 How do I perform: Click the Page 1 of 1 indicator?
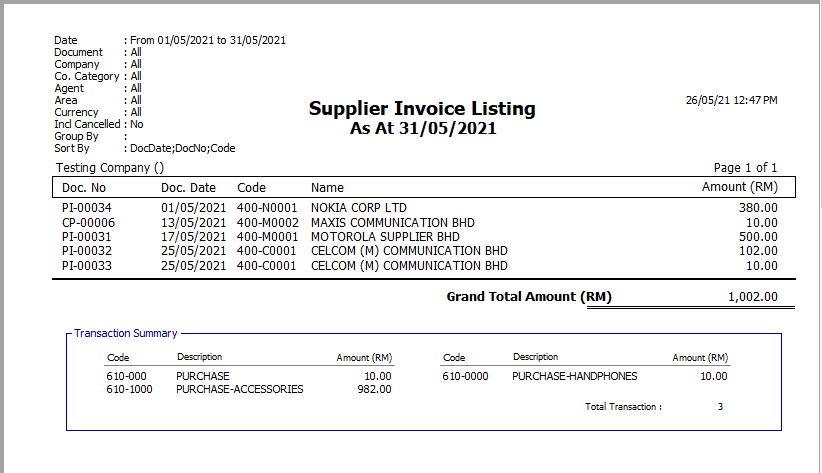(744, 168)
